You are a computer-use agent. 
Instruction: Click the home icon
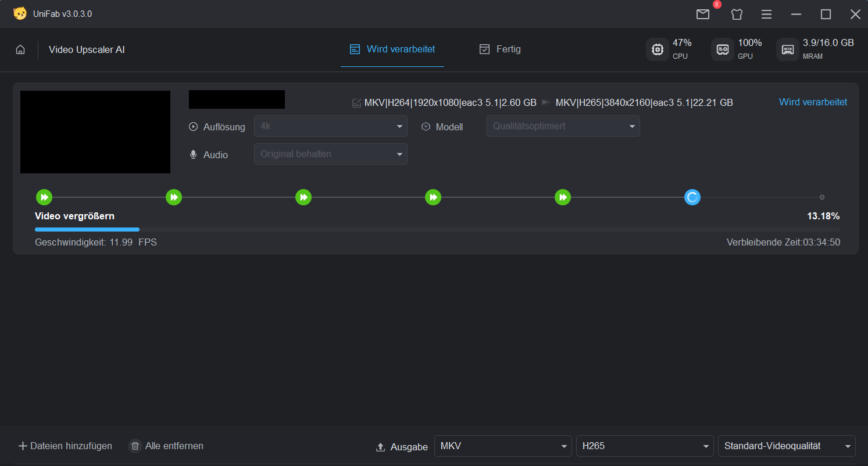click(x=20, y=50)
